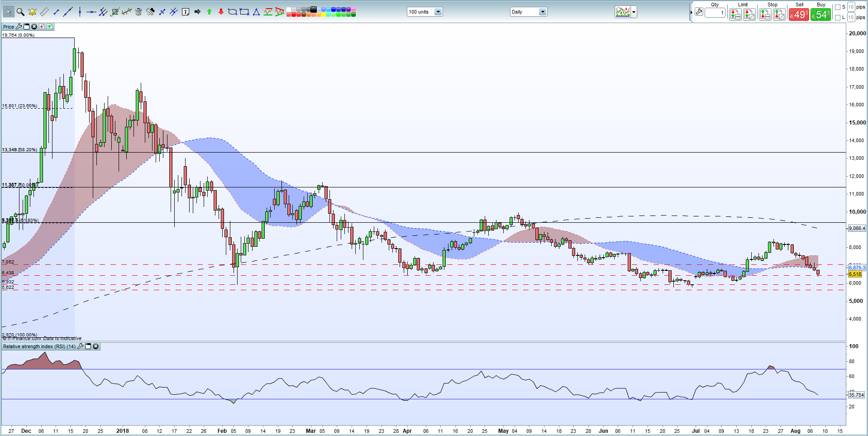Activate the magnifier zoom tool
The width and height of the screenshot is (868, 436).
click(20, 12)
